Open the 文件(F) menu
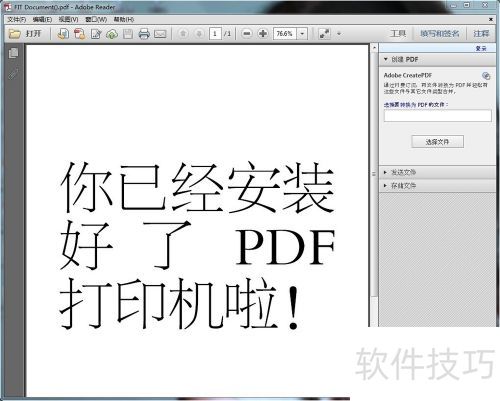The height and width of the screenshot is (401, 500). click(x=17, y=20)
